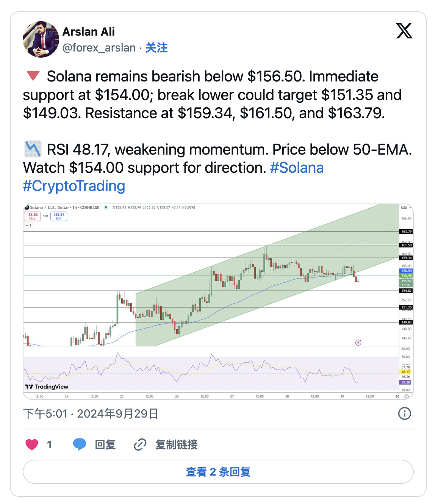438x504 pixels.
Task: Click the purple lightning icon on the chart
Action: pos(358,343)
